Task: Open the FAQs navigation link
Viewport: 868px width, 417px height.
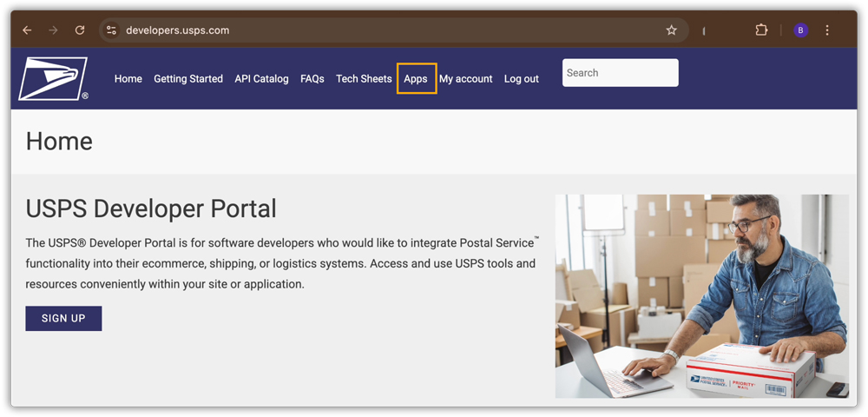Action: pos(312,79)
